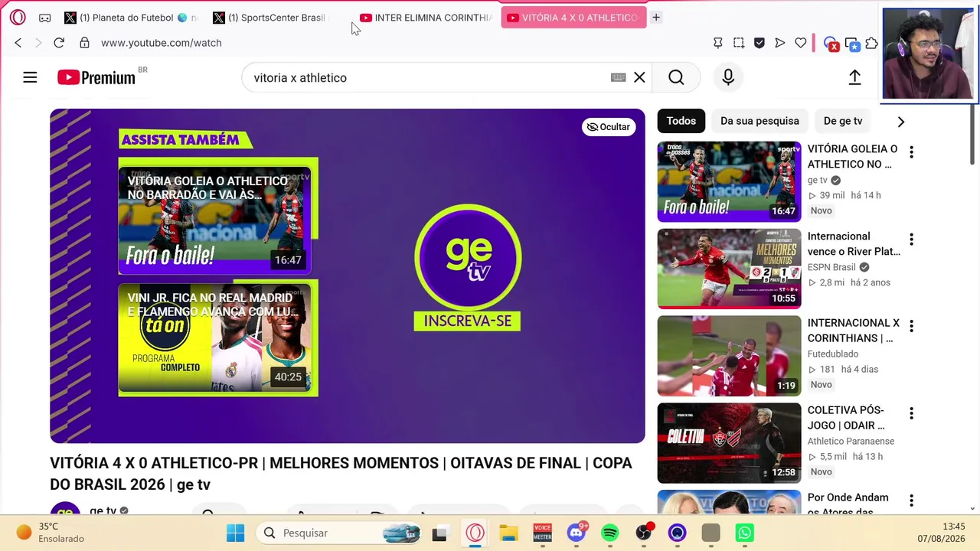Image resolution: width=980 pixels, height=551 pixels.
Task: Open the Futedublado channel name
Action: [833, 354]
